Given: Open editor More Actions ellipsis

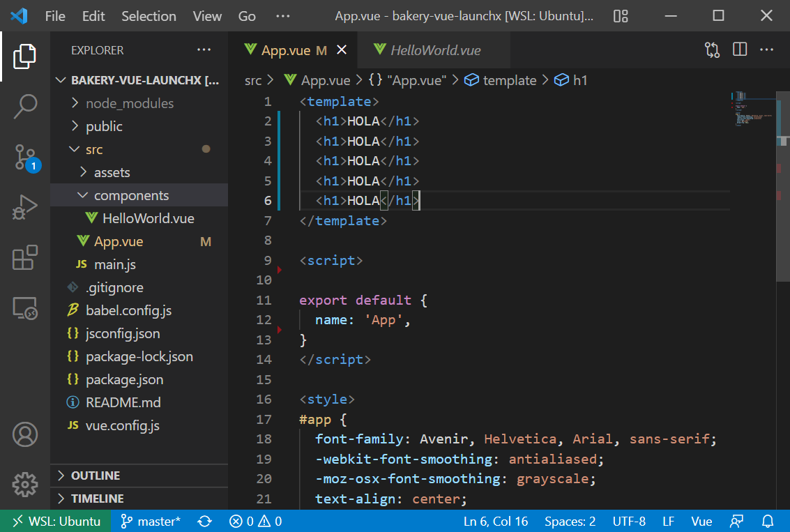Looking at the screenshot, I should (766, 50).
